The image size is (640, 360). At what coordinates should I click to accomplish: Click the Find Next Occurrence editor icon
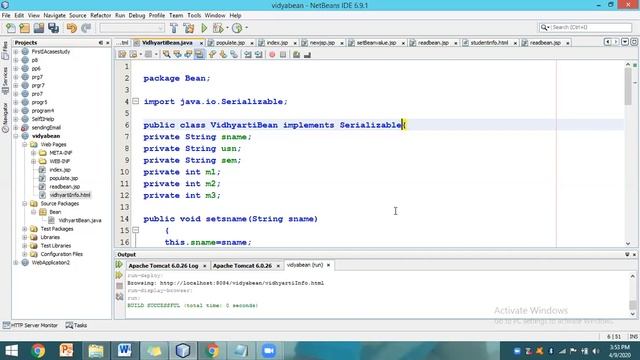coord(188,54)
